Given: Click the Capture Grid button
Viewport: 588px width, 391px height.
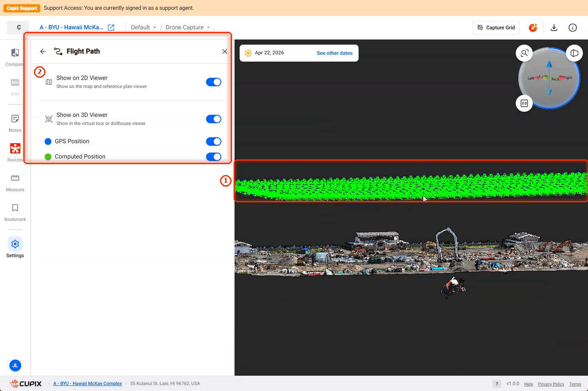Looking at the screenshot, I should (x=496, y=28).
